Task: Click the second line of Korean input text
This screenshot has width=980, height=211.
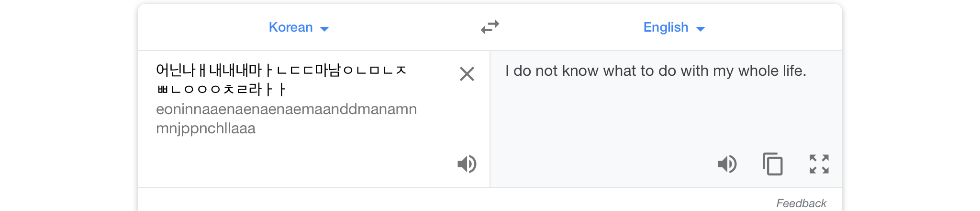Action: click(x=221, y=90)
